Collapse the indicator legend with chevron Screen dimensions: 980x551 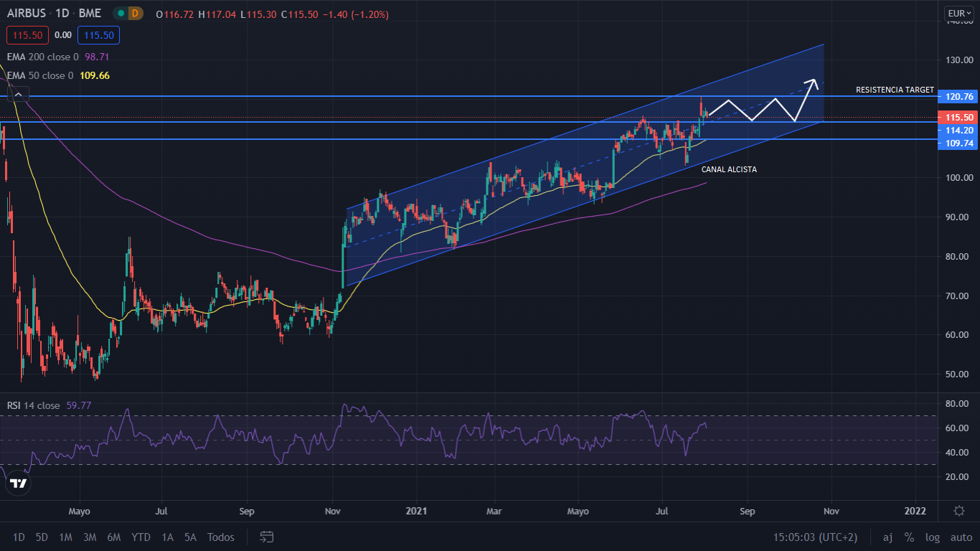point(19,94)
